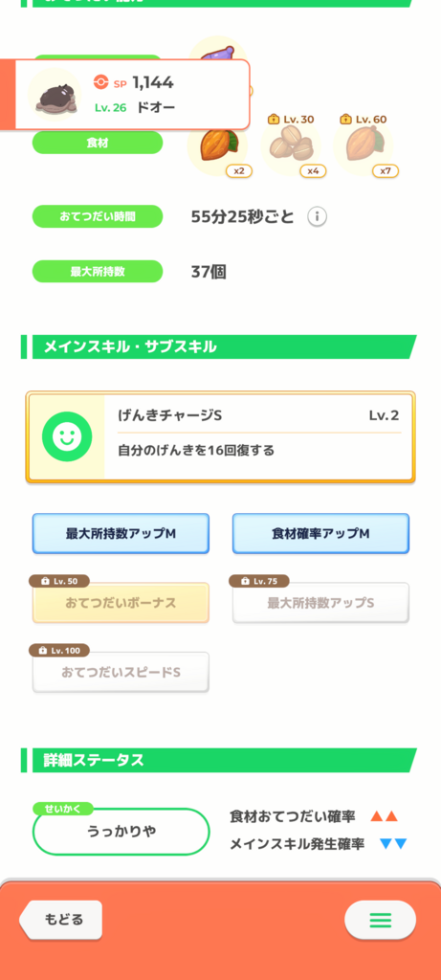Image resolution: width=441 pixels, height=980 pixels.
Task: Open the うっかりや nature box
Action: click(121, 832)
